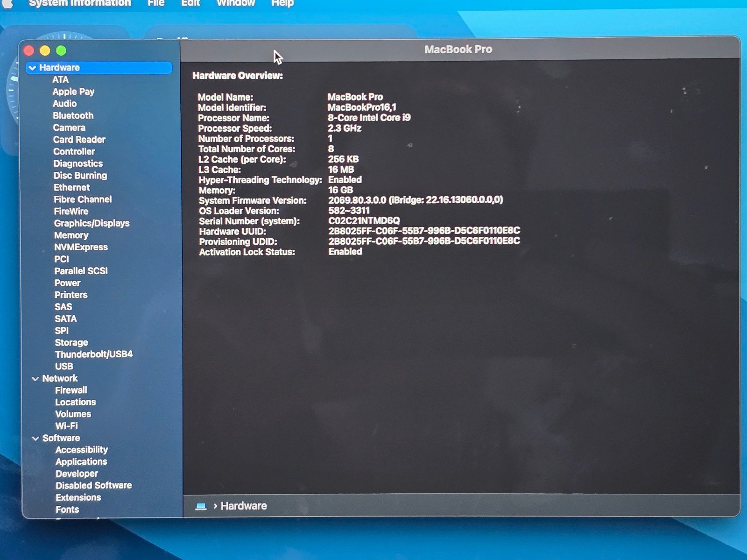Select Printers in the sidebar

pos(71,295)
